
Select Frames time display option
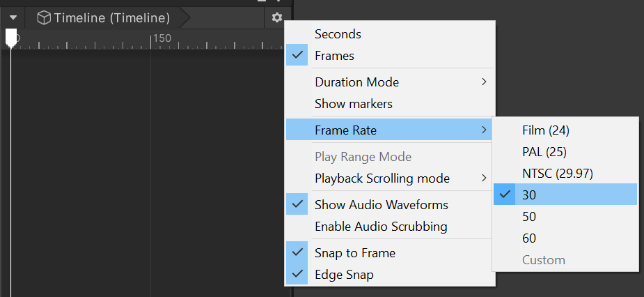pyautogui.click(x=334, y=56)
